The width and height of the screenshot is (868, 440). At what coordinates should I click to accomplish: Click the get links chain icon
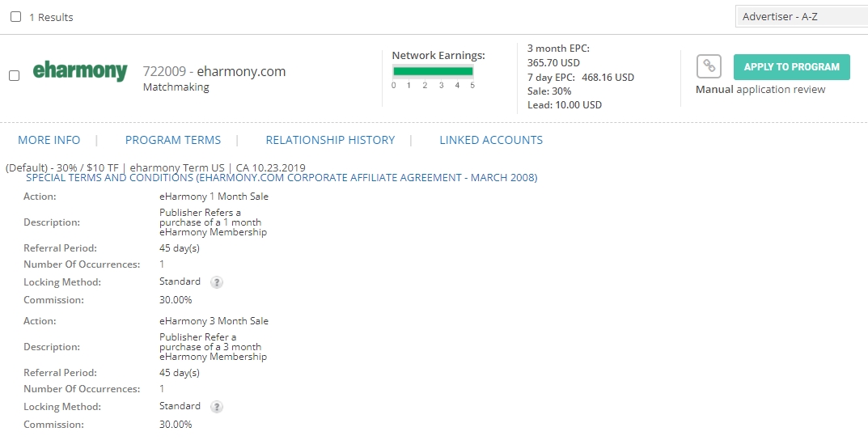point(709,66)
